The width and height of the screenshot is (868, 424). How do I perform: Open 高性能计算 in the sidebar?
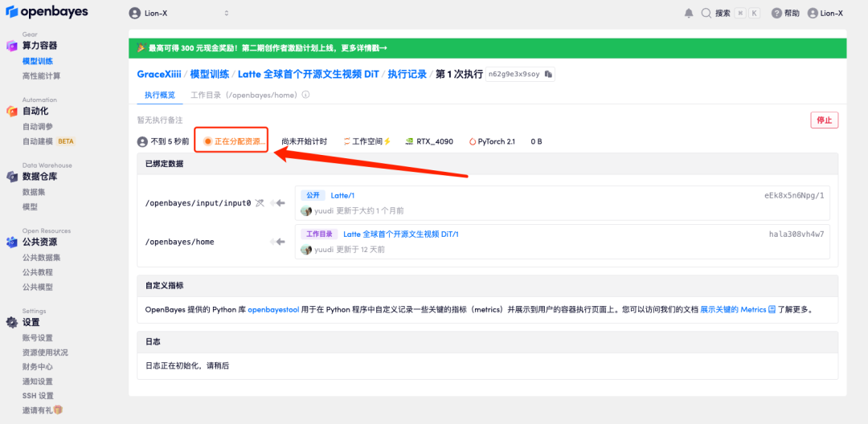pos(42,75)
